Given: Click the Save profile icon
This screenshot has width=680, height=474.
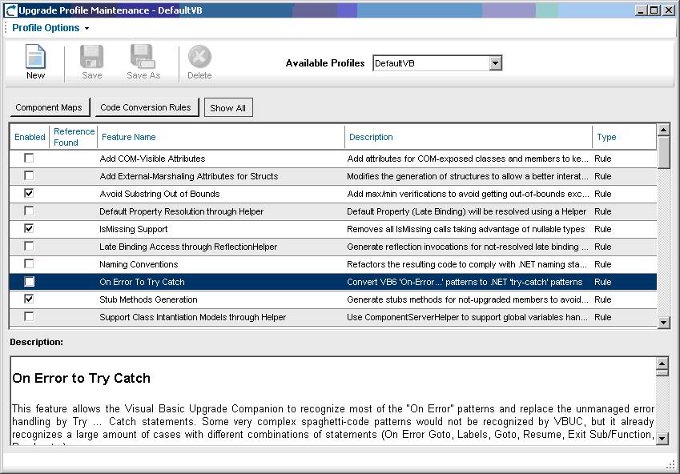Looking at the screenshot, I should [91, 58].
